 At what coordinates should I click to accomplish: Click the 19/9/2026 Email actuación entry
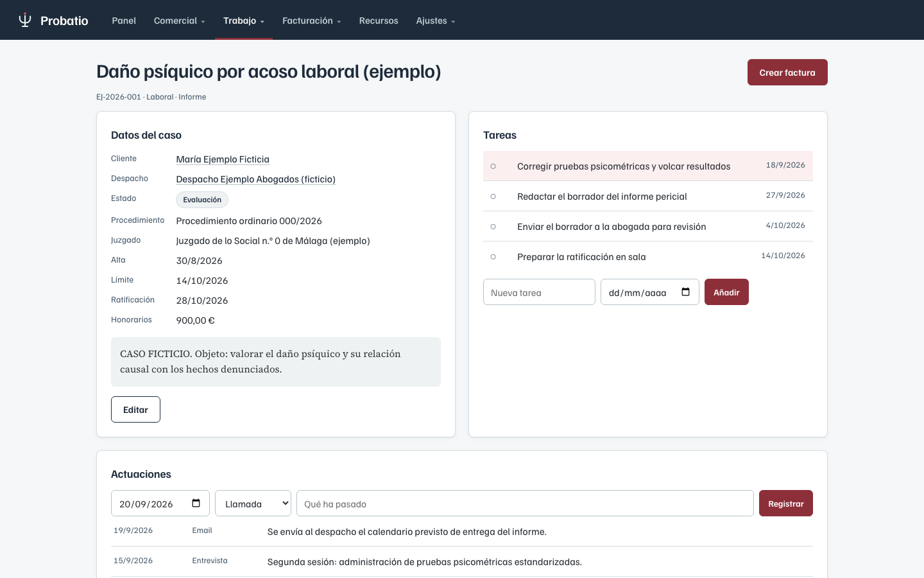pos(462,532)
